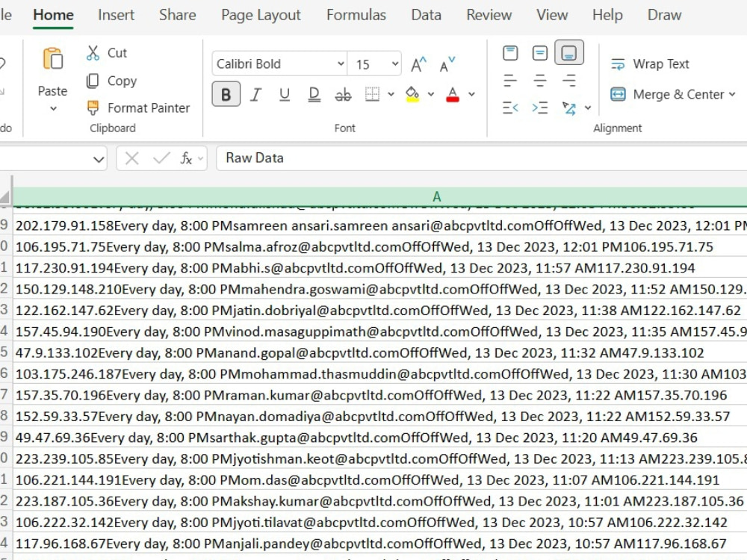
Task: Open the Formulas tab
Action: click(x=356, y=15)
